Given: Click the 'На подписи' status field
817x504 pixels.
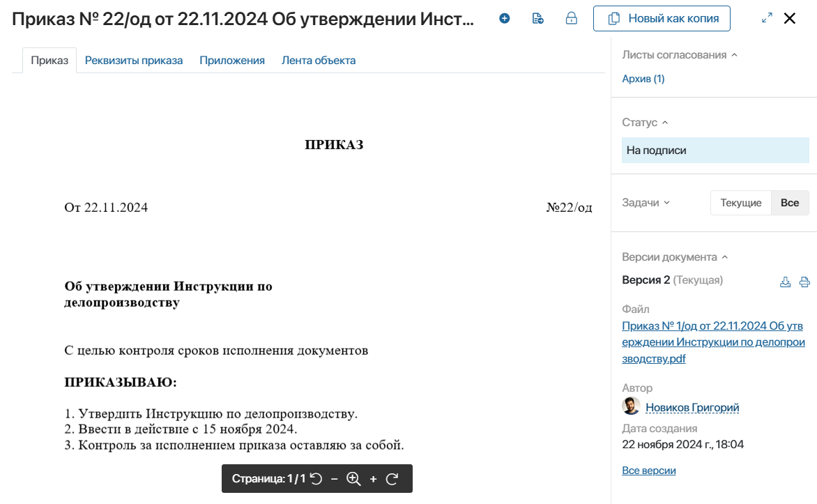Looking at the screenshot, I should [715, 150].
